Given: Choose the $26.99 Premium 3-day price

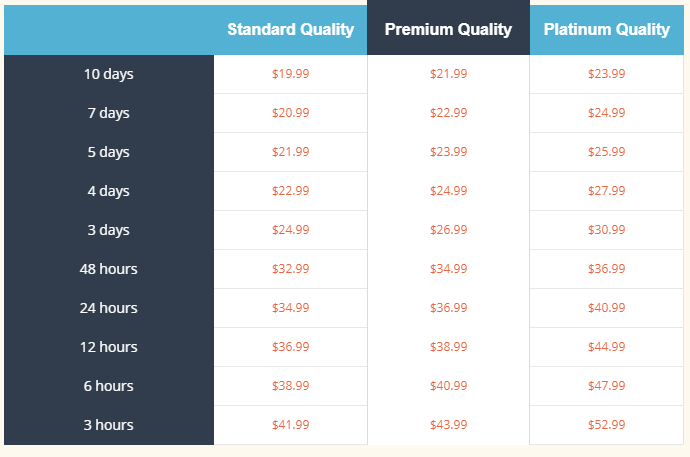Looking at the screenshot, I should coord(448,230).
